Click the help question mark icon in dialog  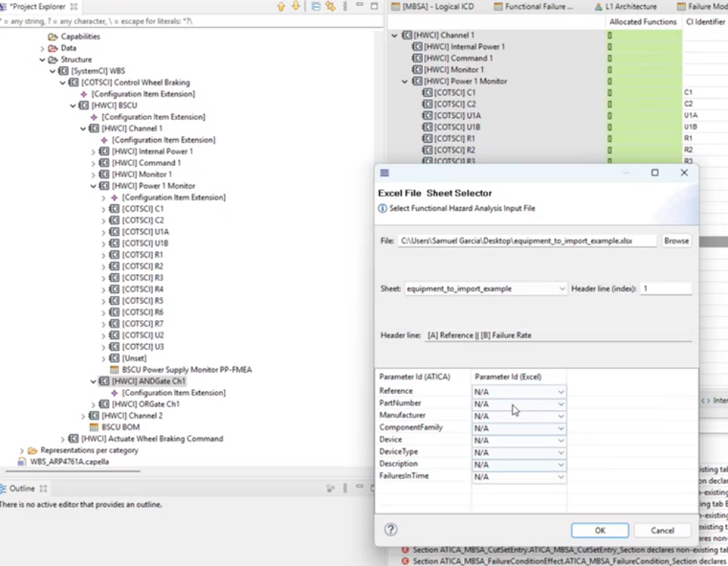[x=391, y=529]
